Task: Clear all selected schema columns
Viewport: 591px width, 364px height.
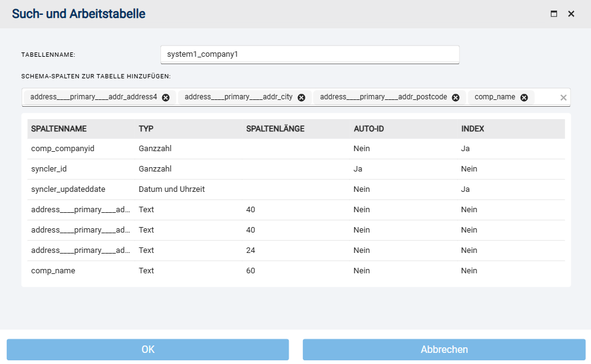Action: coord(563,97)
